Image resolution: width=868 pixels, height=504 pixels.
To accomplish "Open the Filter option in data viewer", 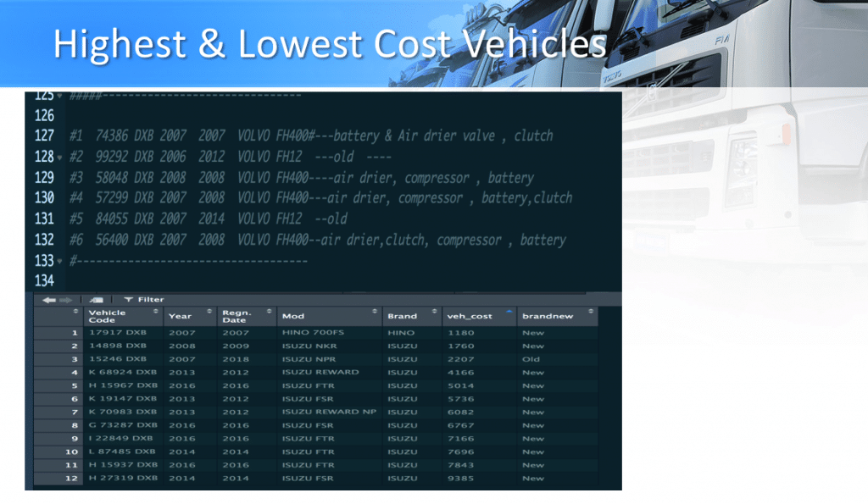I will coord(144,299).
